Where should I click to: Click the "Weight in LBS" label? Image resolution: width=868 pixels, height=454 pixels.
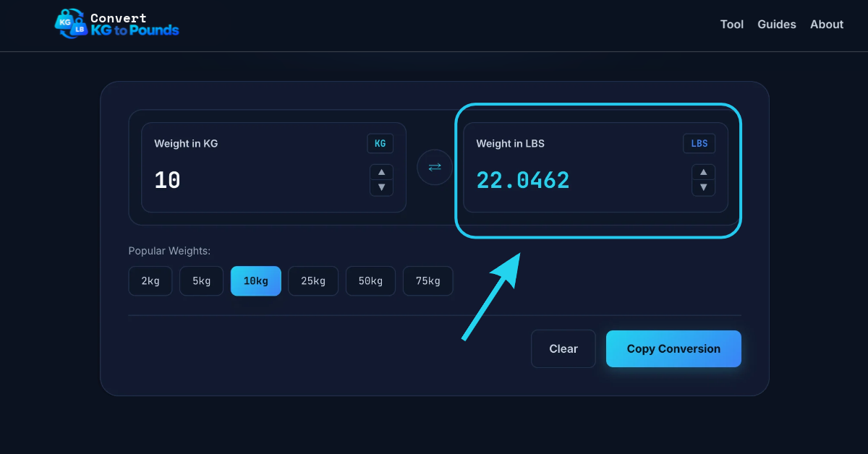(x=510, y=143)
